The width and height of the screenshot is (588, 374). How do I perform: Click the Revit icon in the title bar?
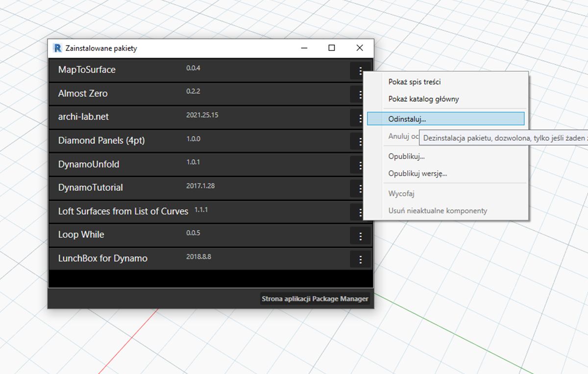tap(57, 48)
